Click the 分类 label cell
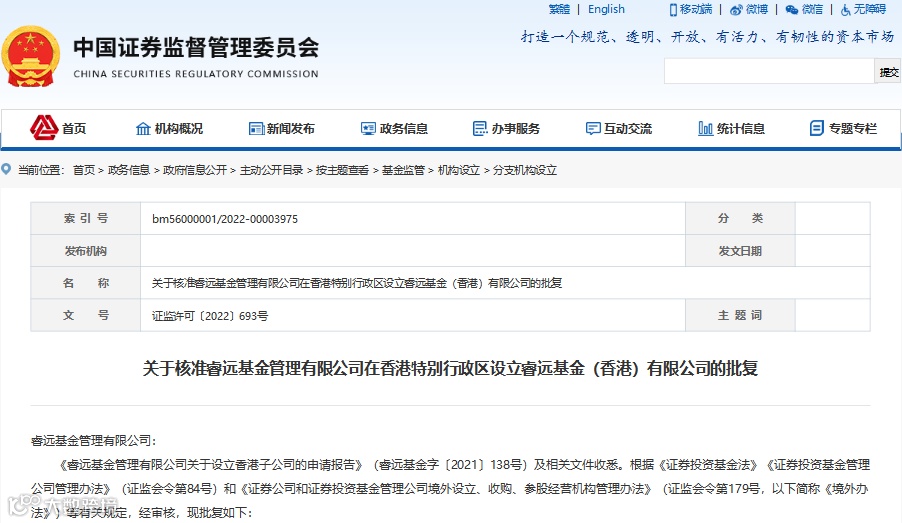This screenshot has height=523, width=902. (x=740, y=218)
